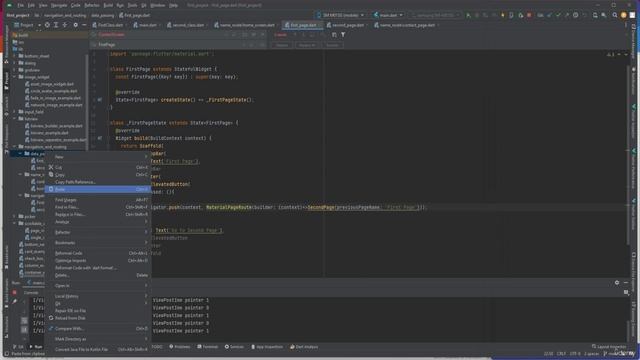Click the red Stop toolbar icon
The image size is (640, 360).
tap(529, 15)
